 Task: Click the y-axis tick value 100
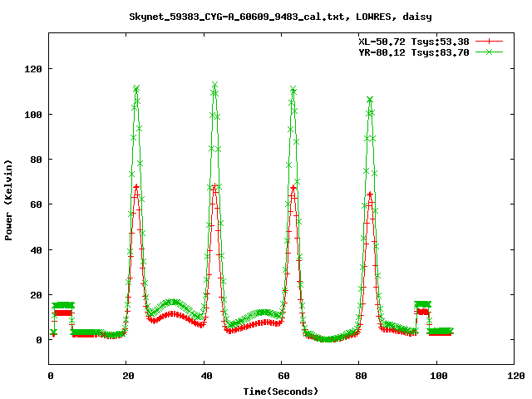[x=33, y=115]
